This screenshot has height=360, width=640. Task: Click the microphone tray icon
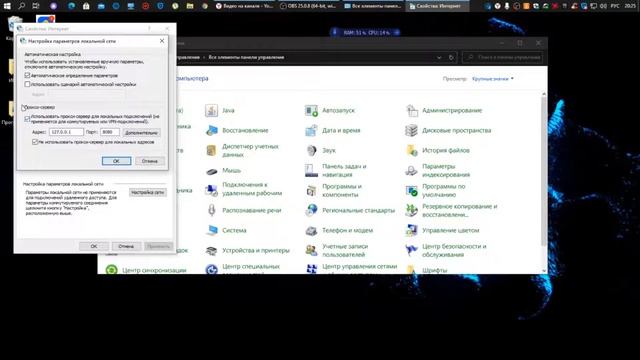[507, 6]
